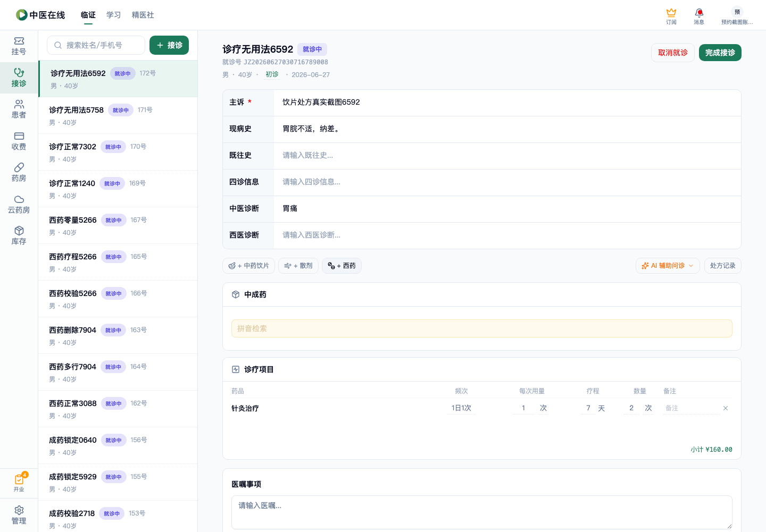This screenshot has width=766, height=532.
Task: Open the 接诊 stethoscope sidebar icon
Action: pyautogui.click(x=19, y=78)
